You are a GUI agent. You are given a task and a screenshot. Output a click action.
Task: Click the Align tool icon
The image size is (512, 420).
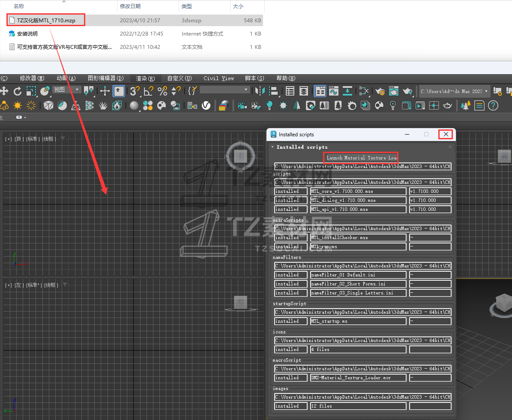click(273, 91)
